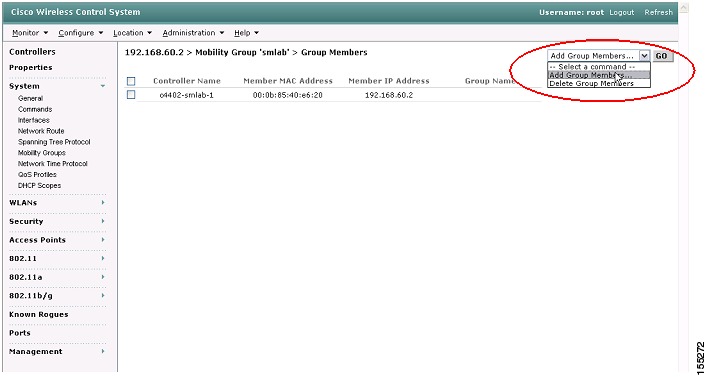The height and width of the screenshot is (377, 708).
Task: Tick checkbox for c4402-smlab-1 row
Action: 131,95
